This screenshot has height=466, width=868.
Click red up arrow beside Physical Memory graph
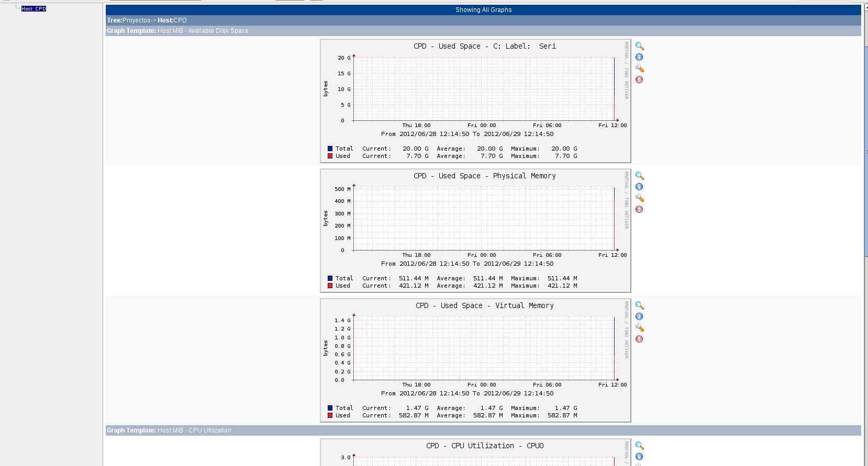639,209
